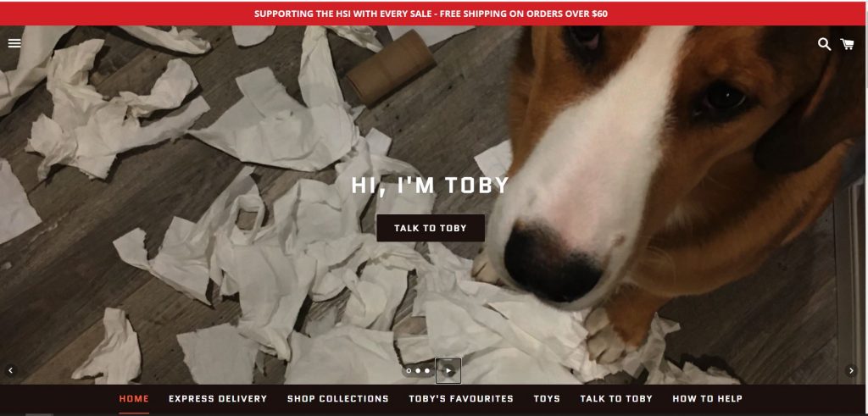Open the Home nav item
868x416 pixels.
pyautogui.click(x=134, y=398)
